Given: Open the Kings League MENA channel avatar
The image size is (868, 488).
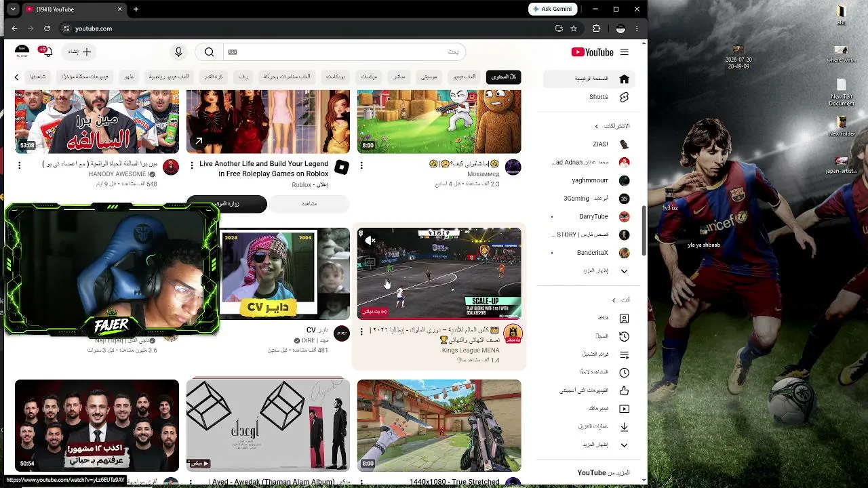Looking at the screenshot, I should pyautogui.click(x=513, y=334).
